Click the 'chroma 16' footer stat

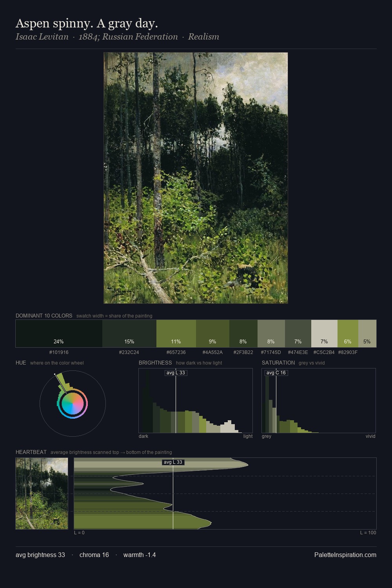[x=94, y=555]
